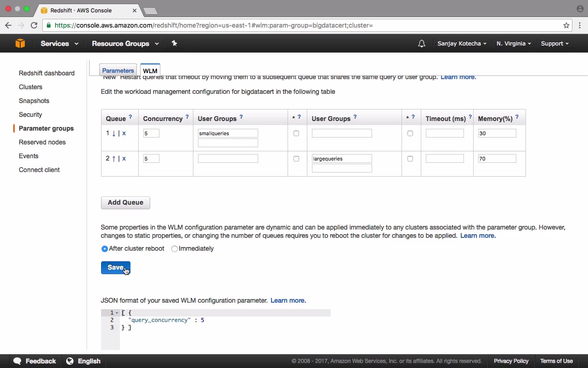Click the Add Queue button
588x368 pixels.
[x=125, y=202]
